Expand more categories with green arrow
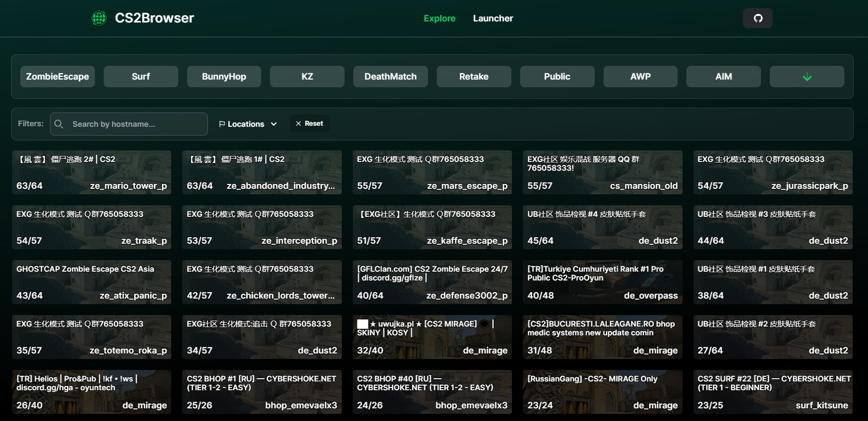 [x=807, y=77]
